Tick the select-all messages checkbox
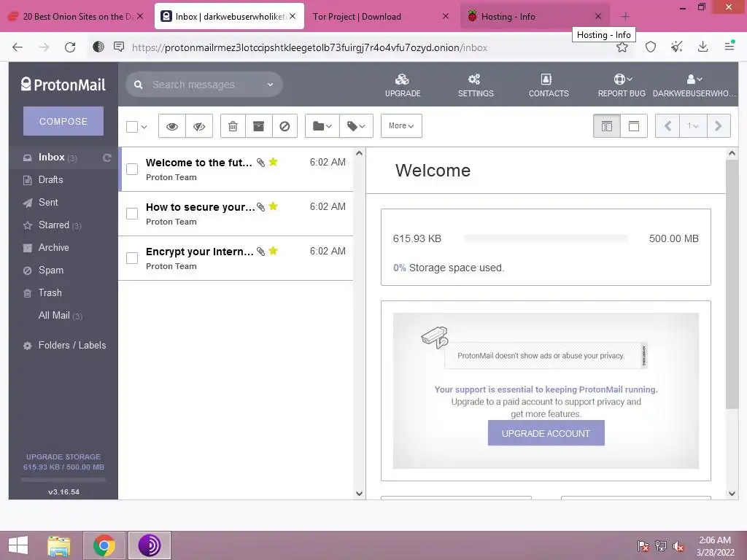 click(x=132, y=127)
